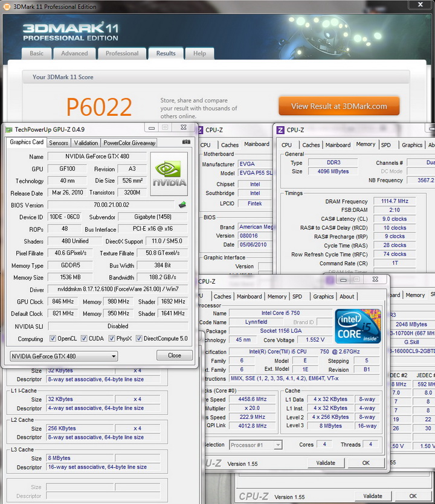Click the NVIDIA SLI Disabled field
Image resolution: width=435 pixels, height=504 pixels.
118,327
